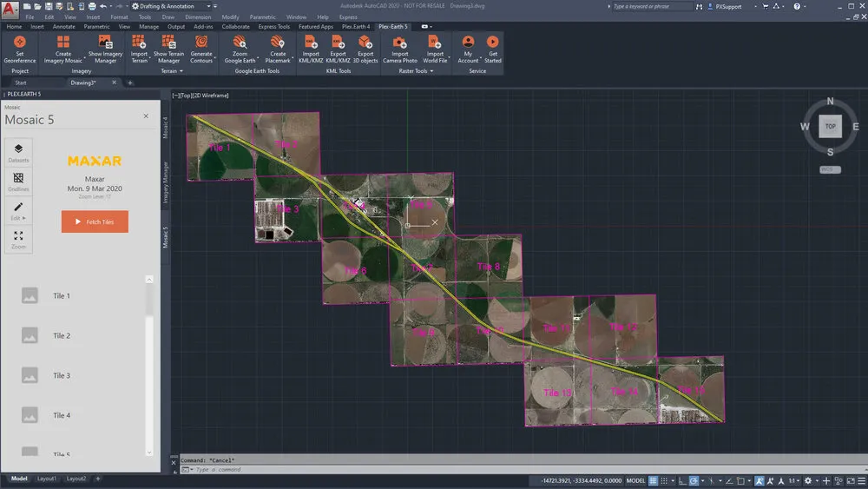Open the Modify menu

coord(230,17)
